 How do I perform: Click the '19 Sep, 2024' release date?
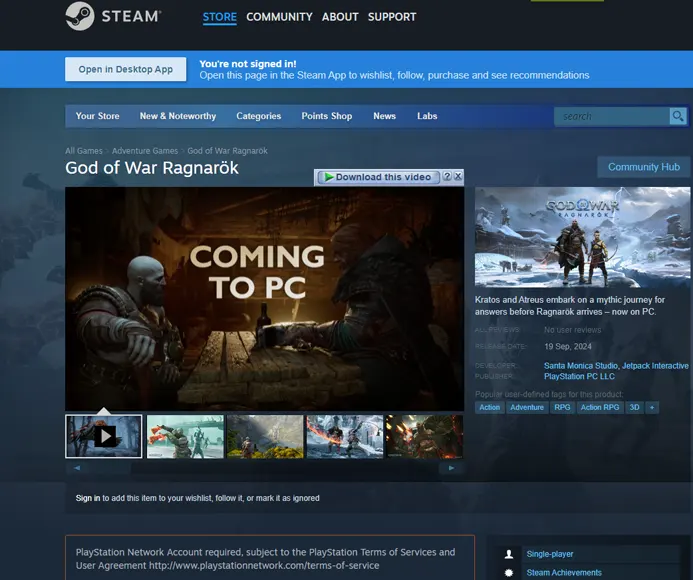(568, 346)
